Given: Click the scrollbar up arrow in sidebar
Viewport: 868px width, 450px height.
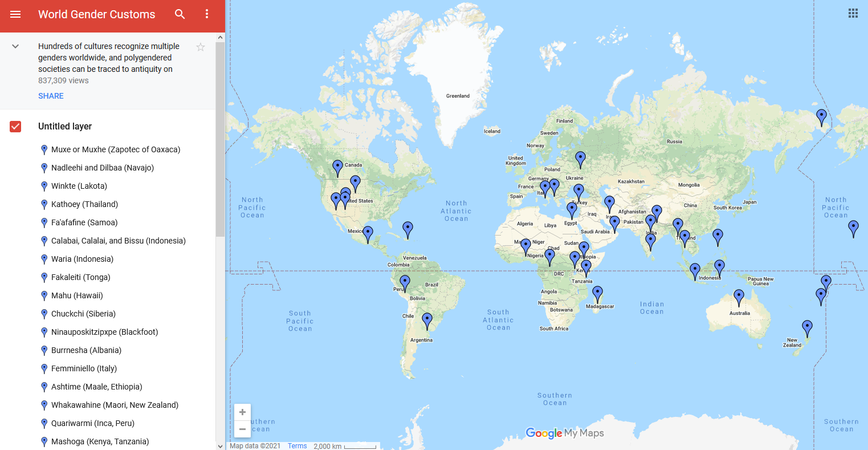Looking at the screenshot, I should tap(221, 38).
